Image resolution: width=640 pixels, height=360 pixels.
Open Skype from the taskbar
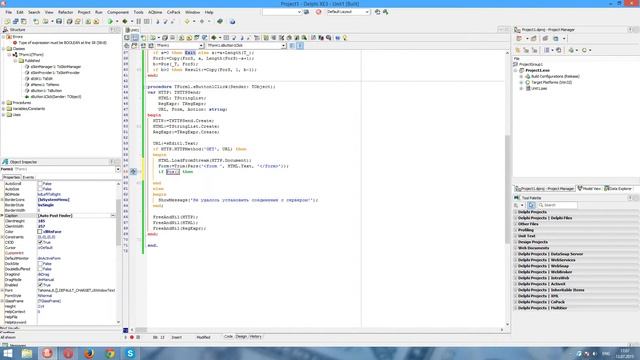coord(130,353)
